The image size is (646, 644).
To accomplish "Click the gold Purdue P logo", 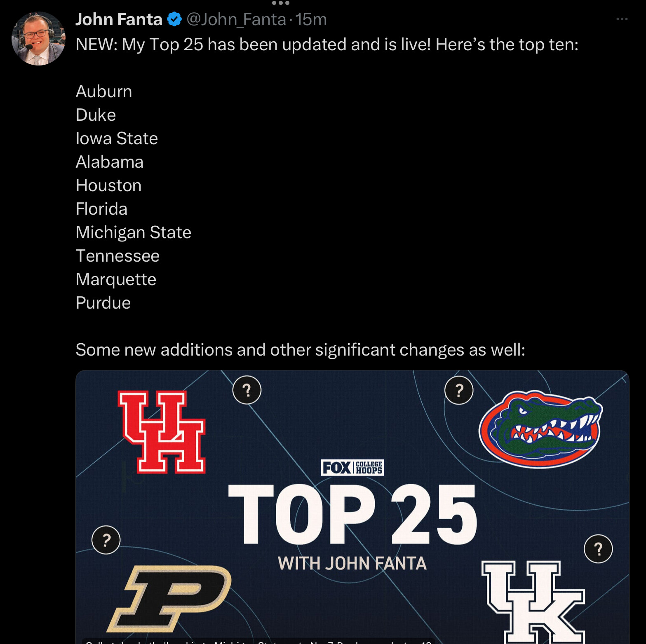I will click(x=169, y=599).
